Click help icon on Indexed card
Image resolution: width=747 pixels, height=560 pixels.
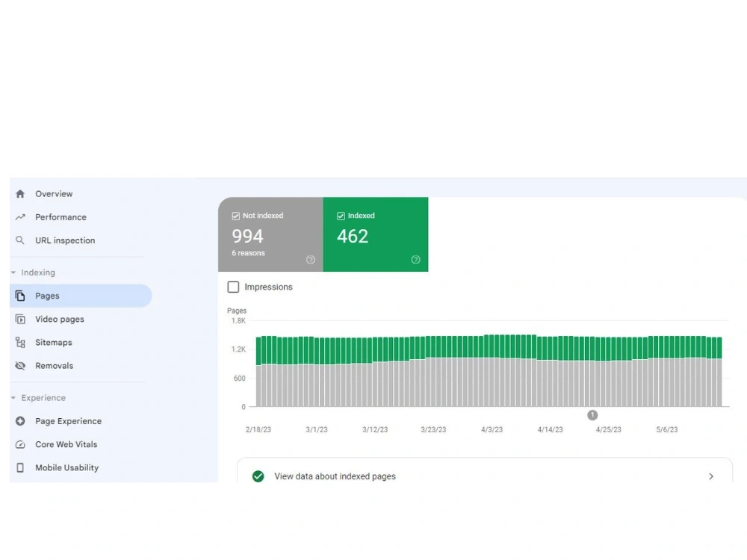pos(416,260)
